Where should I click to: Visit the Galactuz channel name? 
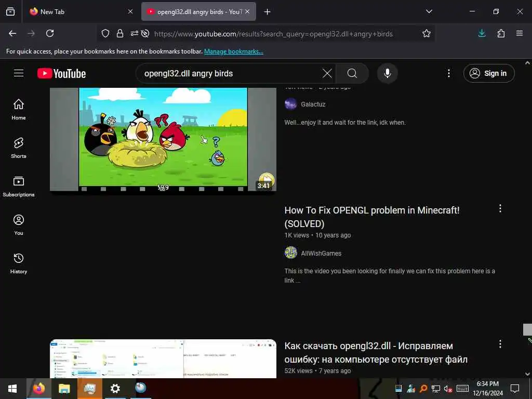coord(313,104)
